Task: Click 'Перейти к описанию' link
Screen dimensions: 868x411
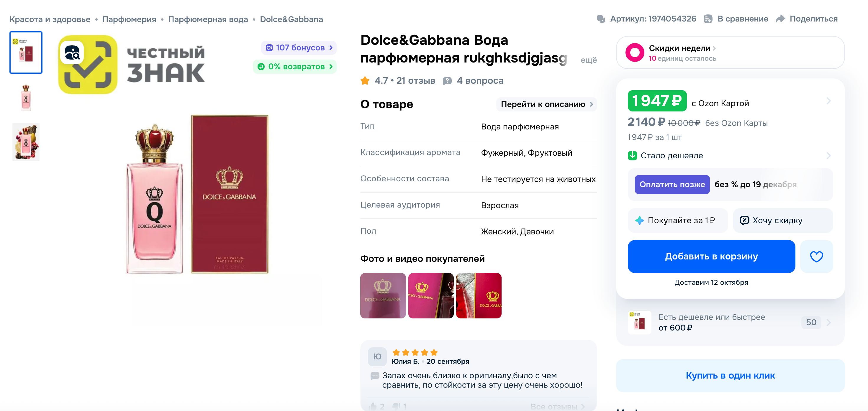Action: pyautogui.click(x=546, y=104)
